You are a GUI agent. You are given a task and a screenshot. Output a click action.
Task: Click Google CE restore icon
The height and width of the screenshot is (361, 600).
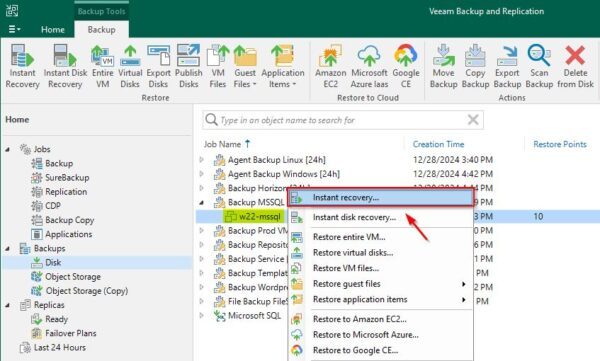click(x=406, y=66)
